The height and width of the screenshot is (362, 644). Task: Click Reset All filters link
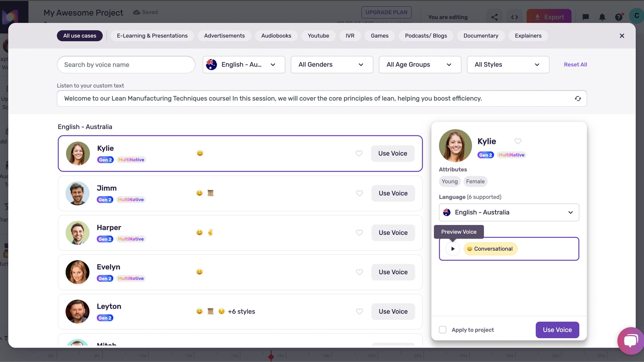pyautogui.click(x=575, y=65)
